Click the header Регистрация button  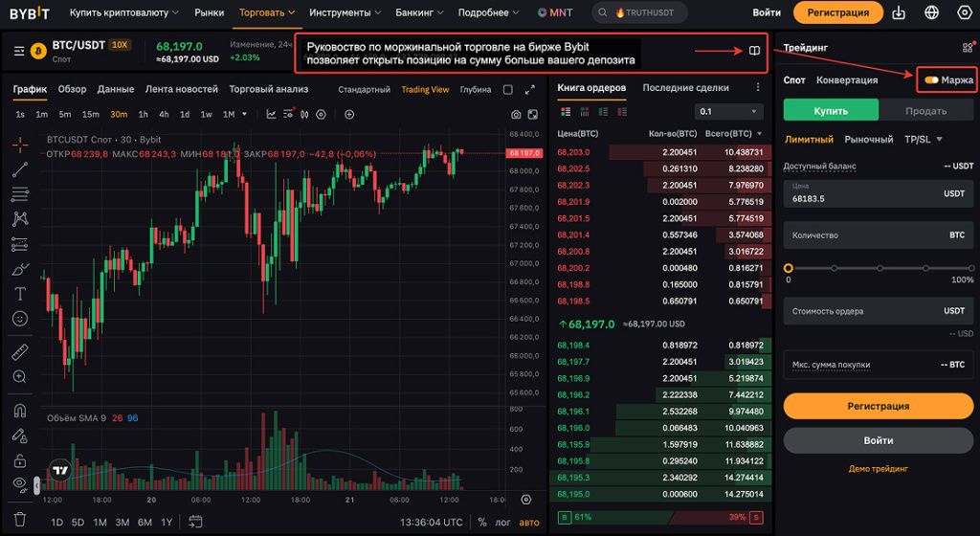coord(838,12)
